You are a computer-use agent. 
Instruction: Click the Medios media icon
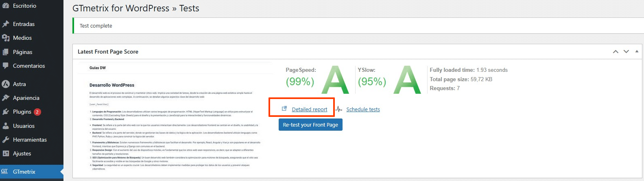click(6, 38)
